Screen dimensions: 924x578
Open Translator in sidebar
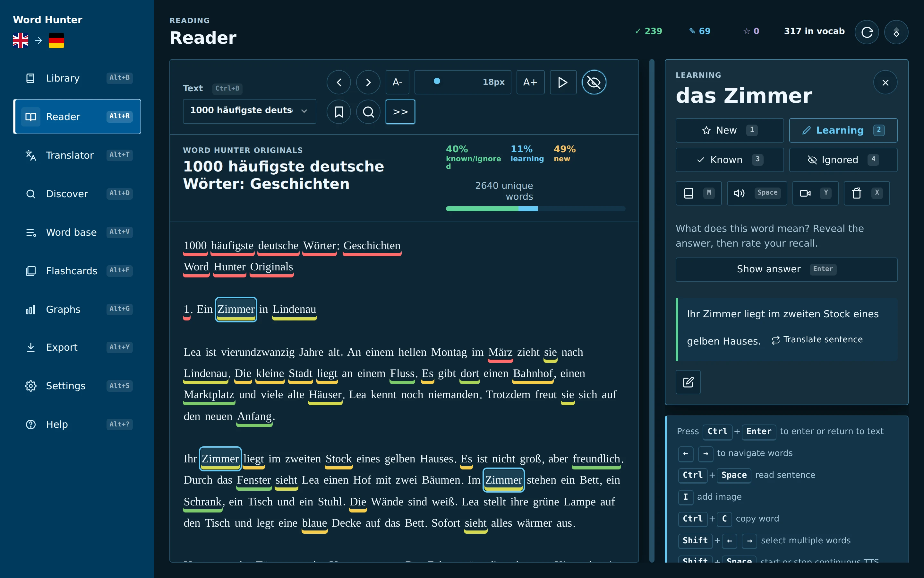point(77,155)
